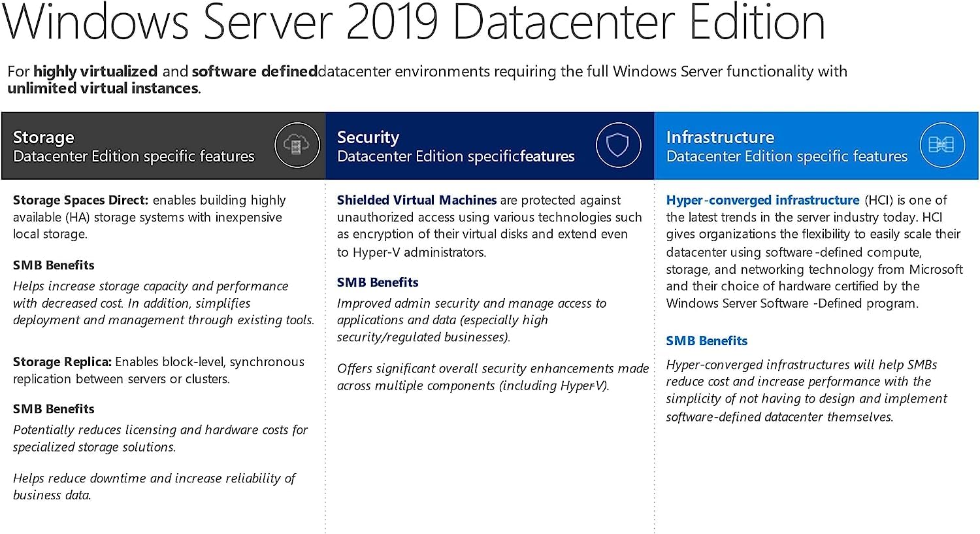
Task: Click the Infrastructure servers icon
Action: click(x=941, y=145)
